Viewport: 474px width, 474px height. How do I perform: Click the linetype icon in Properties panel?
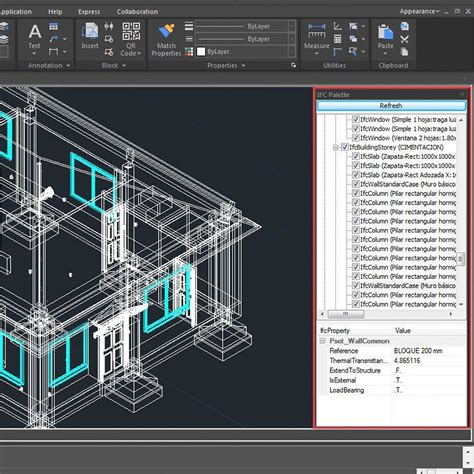(189, 39)
